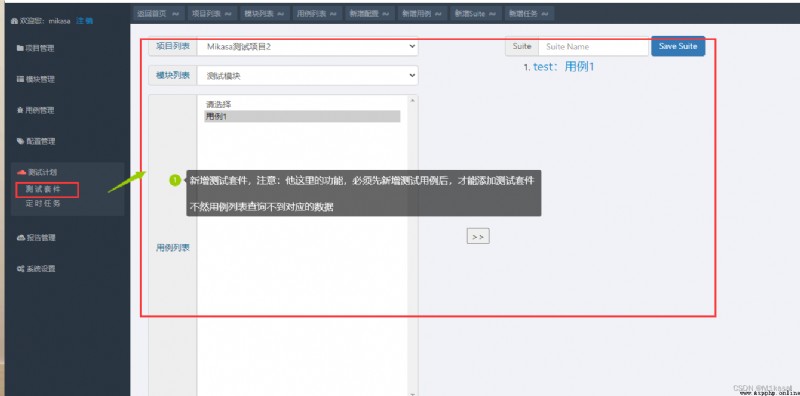The width and height of the screenshot is (800, 396).
Task: Expand 项目列表 dropdown showing Mikasa测试项目2
Action: point(307,46)
